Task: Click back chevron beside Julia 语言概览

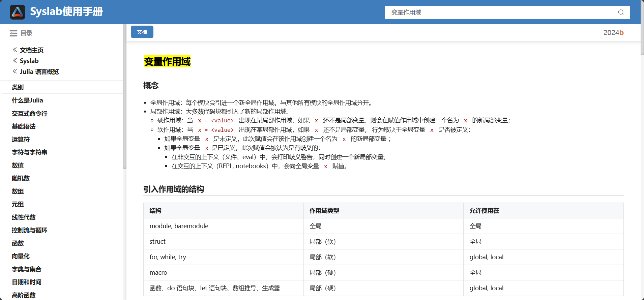Action: click(15, 71)
